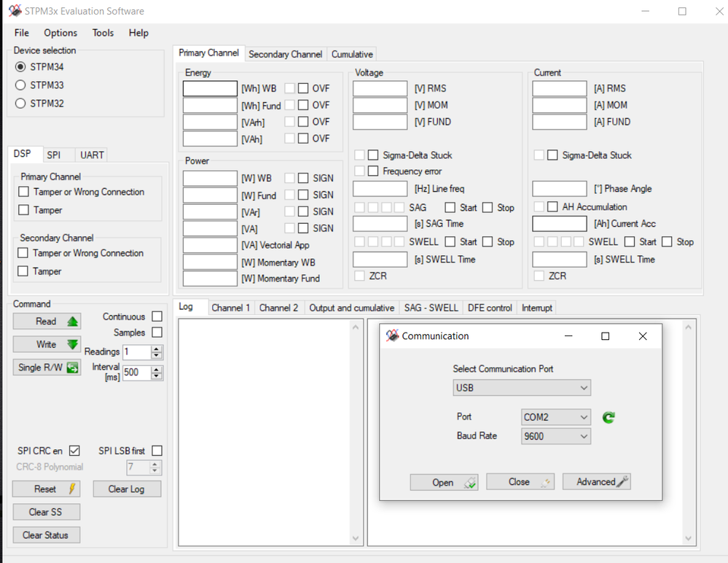Click the [V] RMS voltage field
728x563 pixels.
coord(380,88)
